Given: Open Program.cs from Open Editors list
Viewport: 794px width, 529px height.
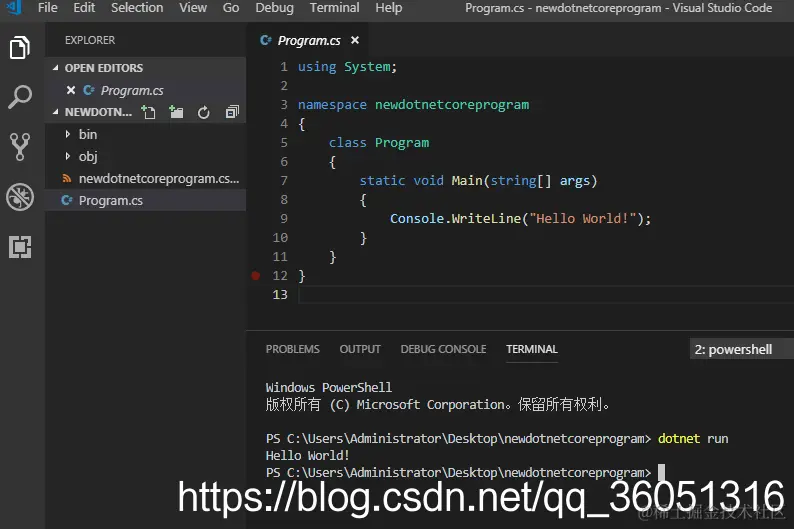Looking at the screenshot, I should coord(145,90).
